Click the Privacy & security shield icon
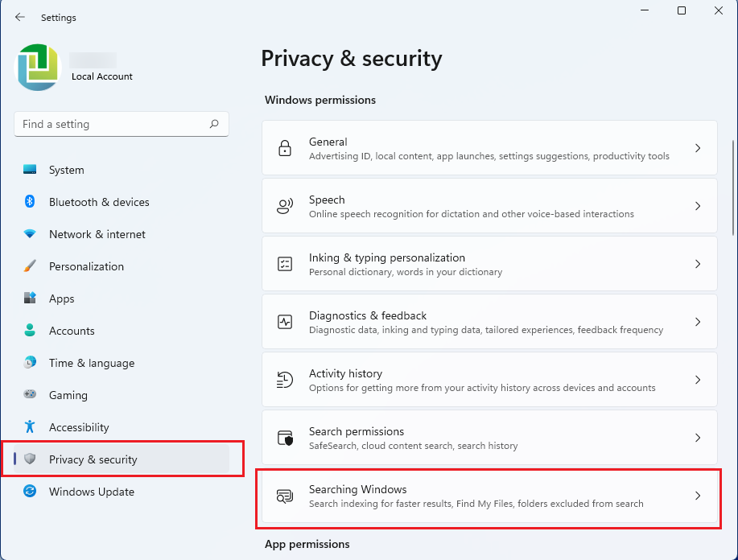 click(30, 459)
